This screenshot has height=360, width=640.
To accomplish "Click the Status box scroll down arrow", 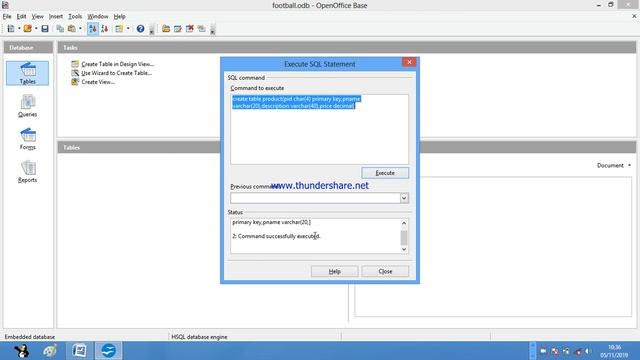I will point(404,249).
